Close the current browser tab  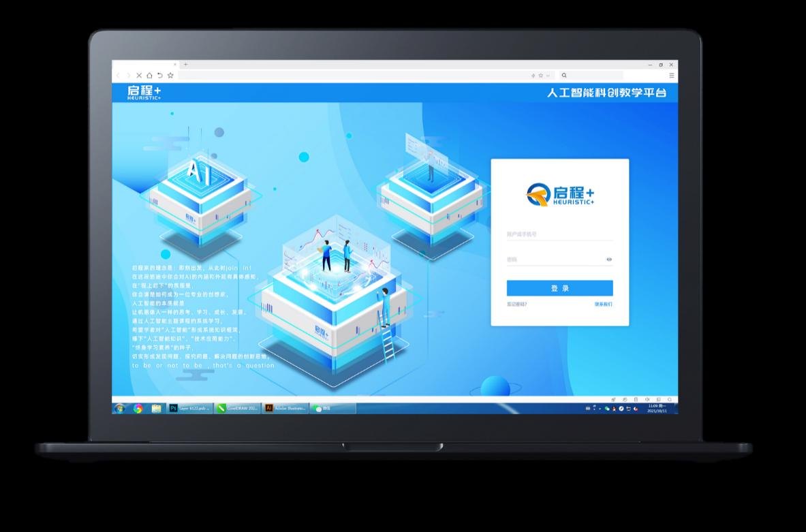[x=175, y=64]
